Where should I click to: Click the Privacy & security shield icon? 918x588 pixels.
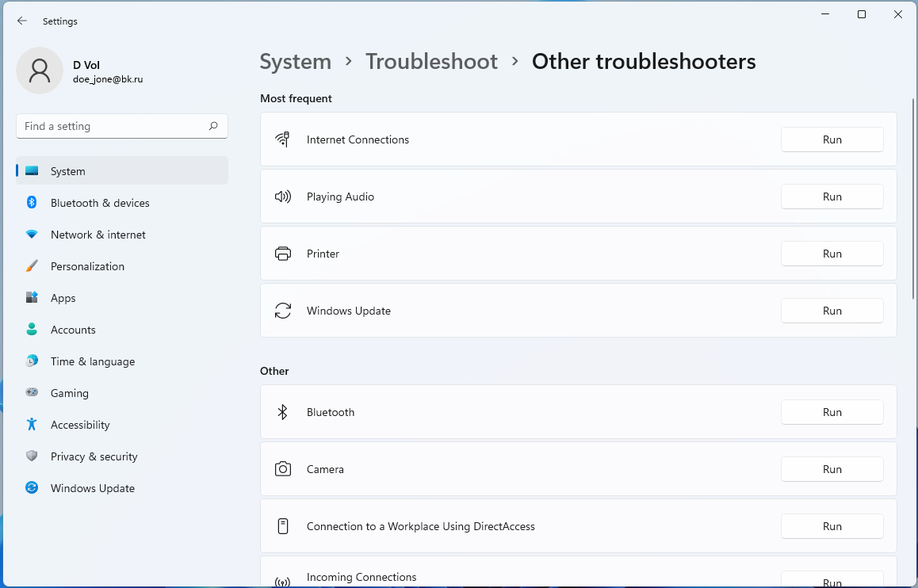coord(32,456)
